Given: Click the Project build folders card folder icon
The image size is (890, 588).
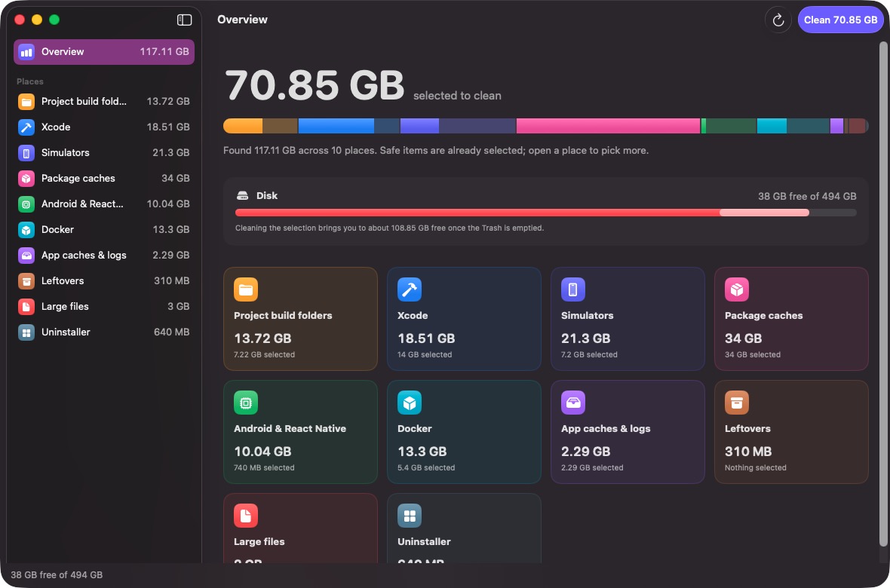Looking at the screenshot, I should pyautogui.click(x=246, y=289).
